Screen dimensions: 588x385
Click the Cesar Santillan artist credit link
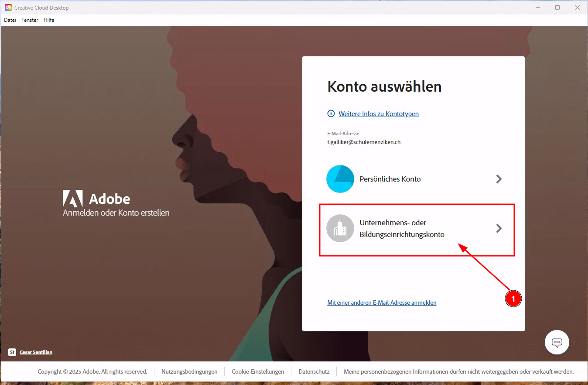point(36,352)
